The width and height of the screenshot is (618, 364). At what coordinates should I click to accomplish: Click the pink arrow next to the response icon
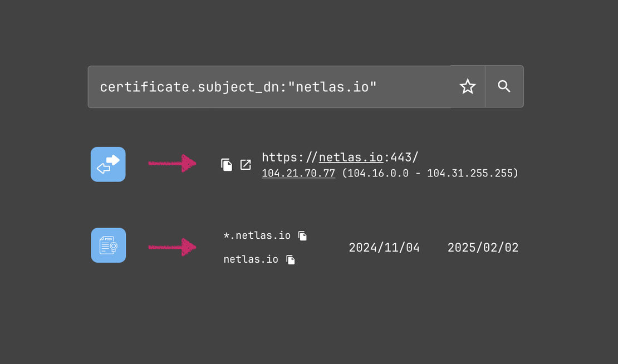(173, 164)
